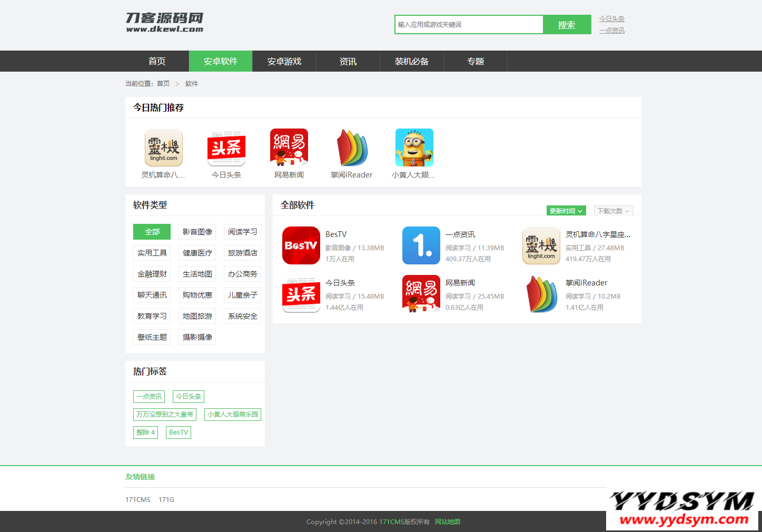Filter software by 影音图像 category
This screenshot has height=532, width=762.
point(197,232)
